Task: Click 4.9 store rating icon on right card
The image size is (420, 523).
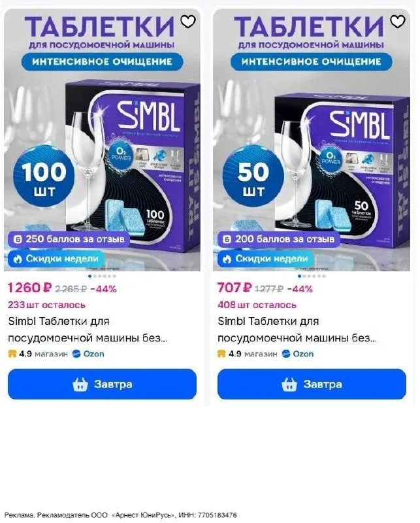Action: (x=221, y=354)
